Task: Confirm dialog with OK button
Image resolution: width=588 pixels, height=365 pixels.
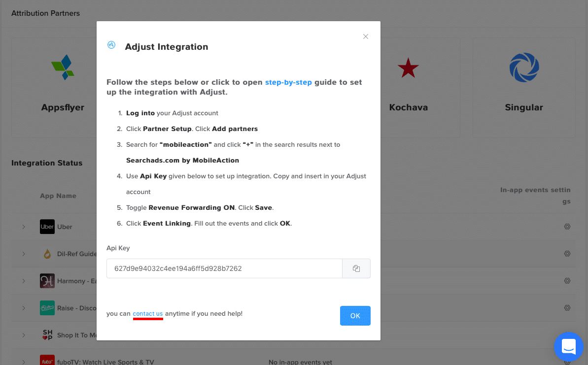Action: point(355,316)
